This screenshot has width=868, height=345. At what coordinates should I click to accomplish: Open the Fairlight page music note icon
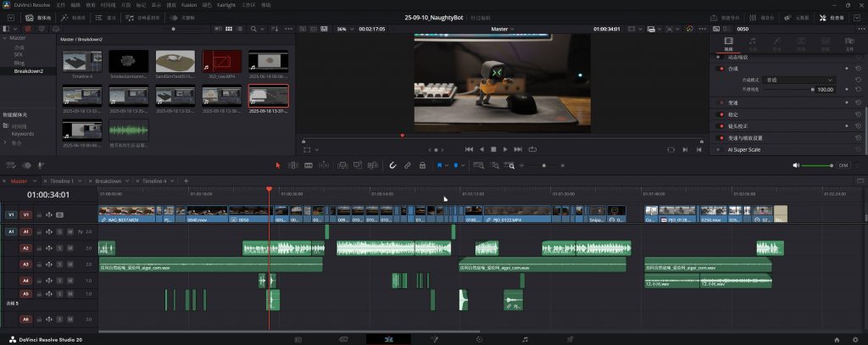(525, 339)
